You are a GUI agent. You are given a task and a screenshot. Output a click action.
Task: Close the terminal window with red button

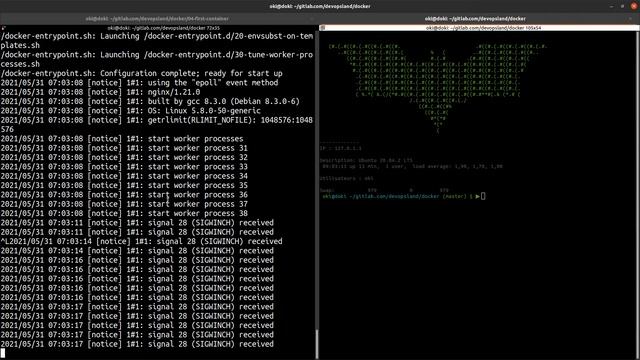(x=634, y=6)
